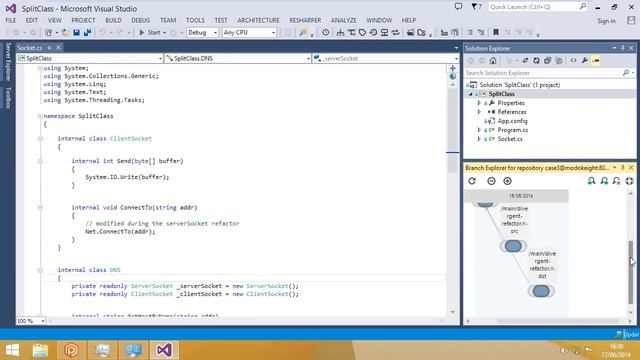Zoom out in Branch Explorer

pos(491,181)
